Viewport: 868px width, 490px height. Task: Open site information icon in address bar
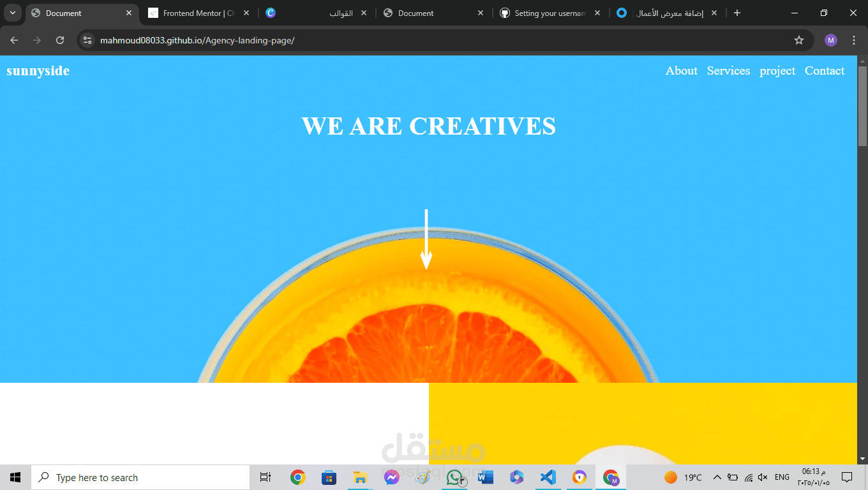[88, 40]
